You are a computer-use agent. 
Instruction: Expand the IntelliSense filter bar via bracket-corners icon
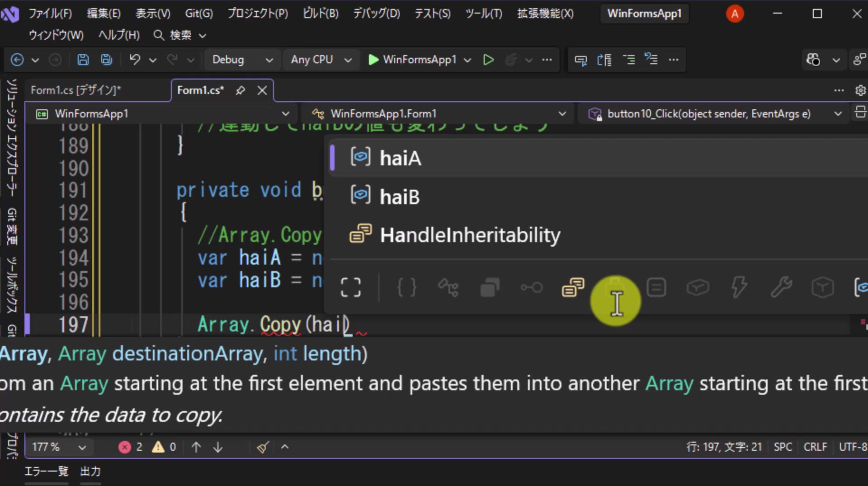[350, 287]
